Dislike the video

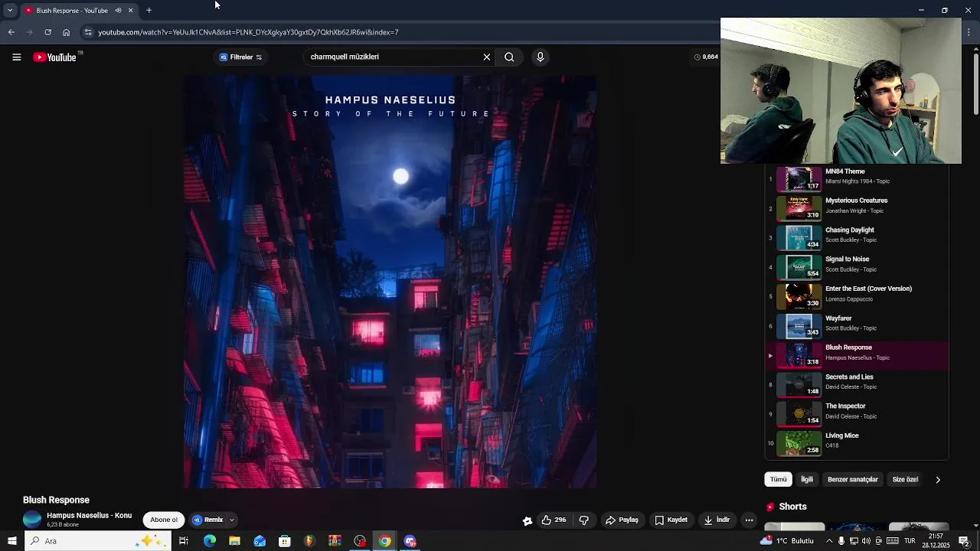point(583,520)
